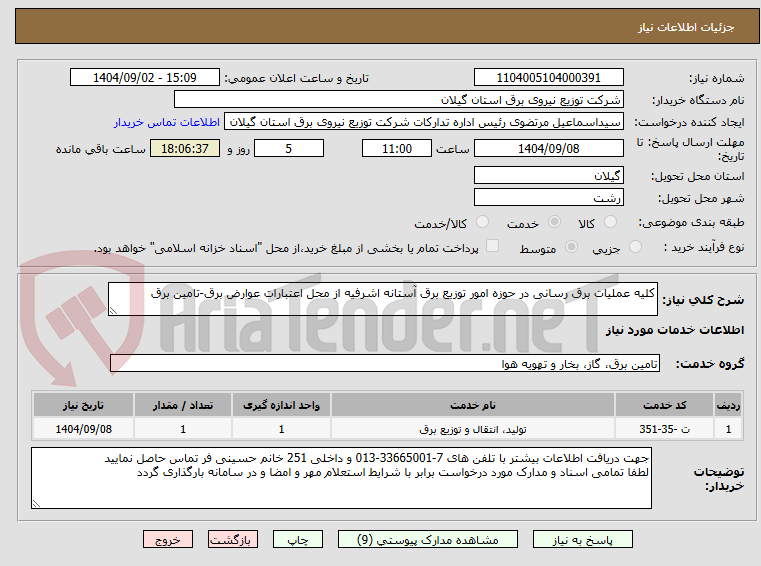Select the متوسط purchase type radio
The width and height of the screenshot is (761, 566).
572,247
